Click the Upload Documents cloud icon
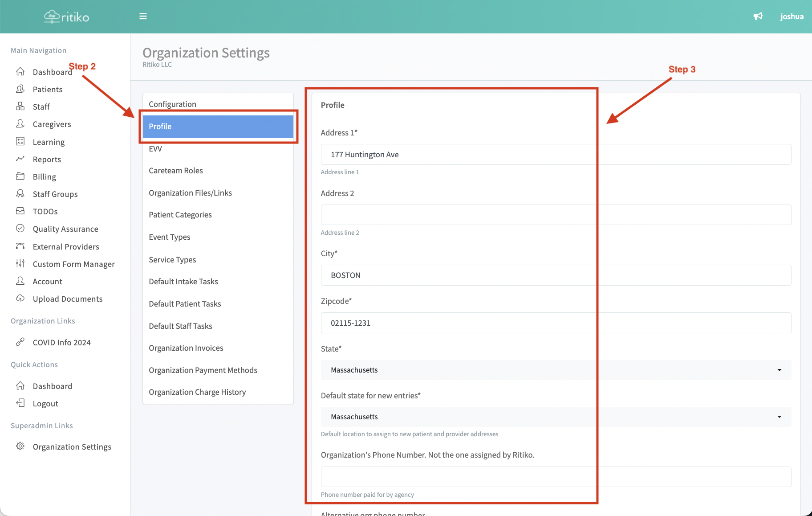The image size is (812, 516). pyautogui.click(x=20, y=299)
